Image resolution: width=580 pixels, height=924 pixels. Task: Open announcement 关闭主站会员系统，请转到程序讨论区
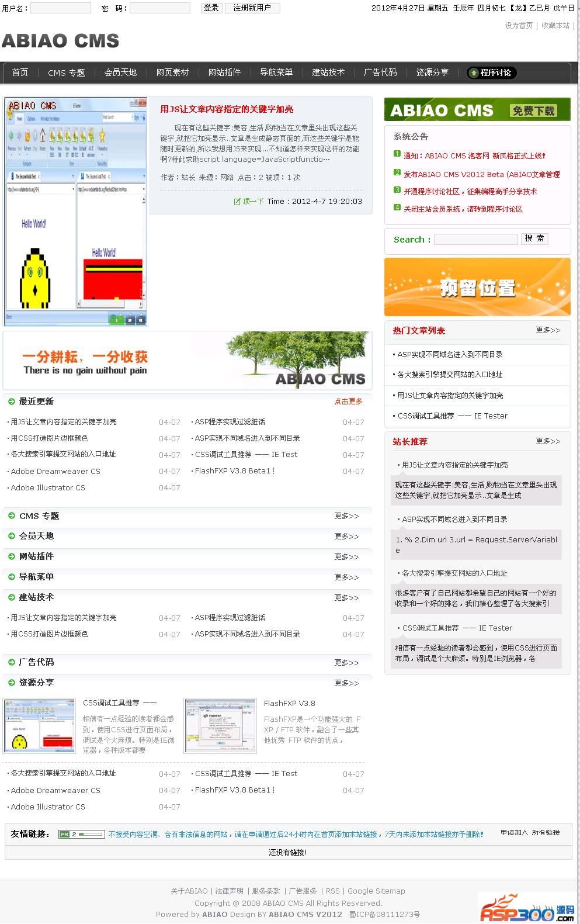(463, 209)
